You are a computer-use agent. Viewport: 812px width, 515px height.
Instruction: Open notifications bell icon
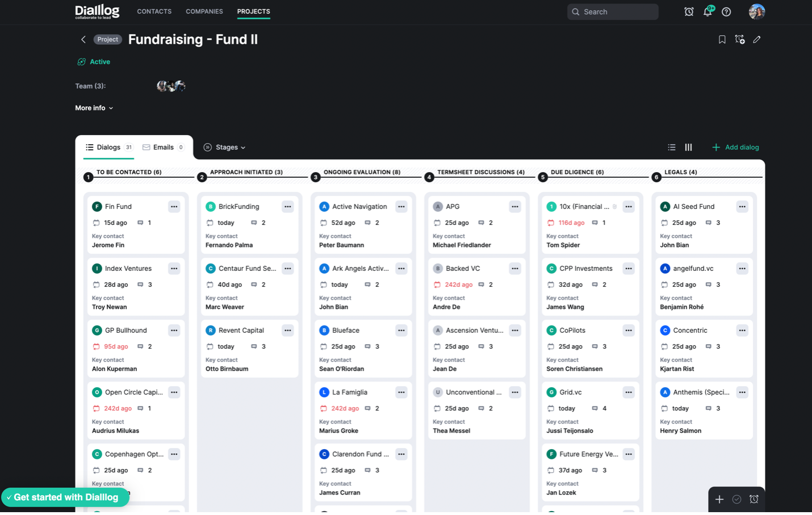708,11
